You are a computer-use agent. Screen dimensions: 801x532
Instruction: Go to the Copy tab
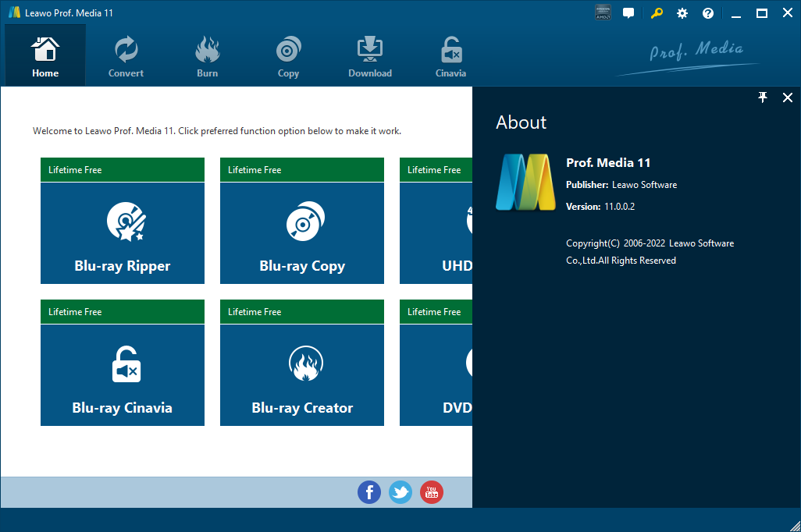click(288, 57)
